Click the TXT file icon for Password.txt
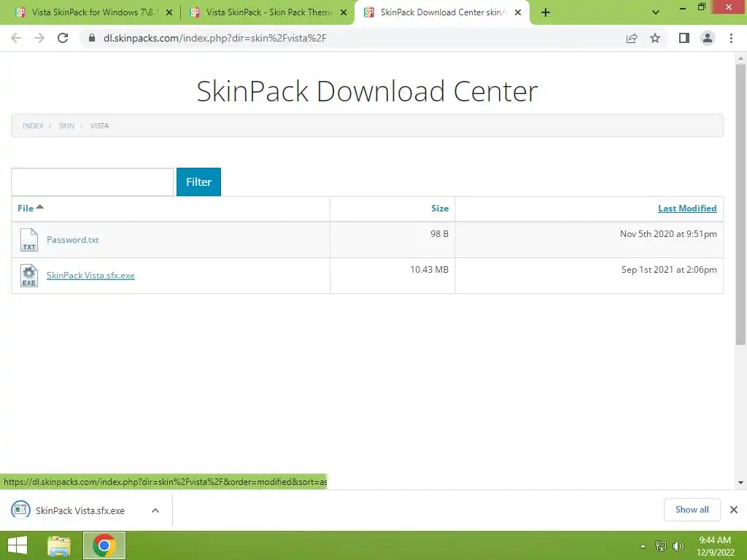747x560 pixels. [x=29, y=239]
